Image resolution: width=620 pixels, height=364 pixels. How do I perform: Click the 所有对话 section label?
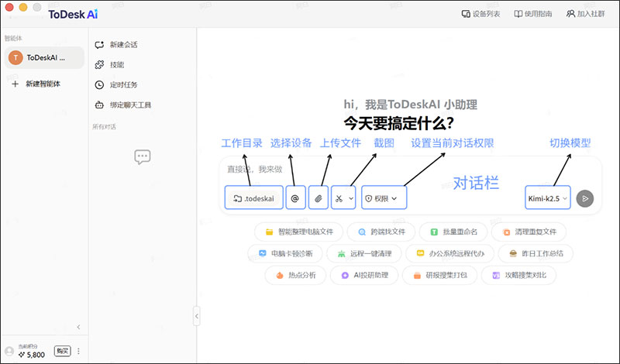105,127
